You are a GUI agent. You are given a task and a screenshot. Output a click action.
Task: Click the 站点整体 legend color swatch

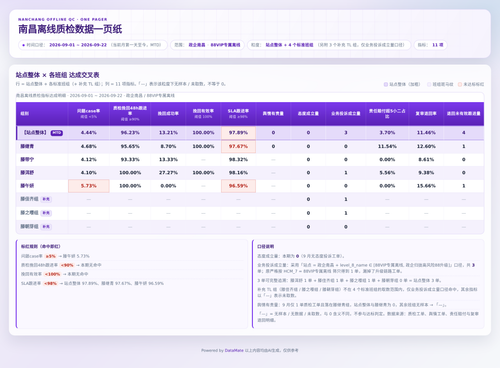[x=386, y=84]
